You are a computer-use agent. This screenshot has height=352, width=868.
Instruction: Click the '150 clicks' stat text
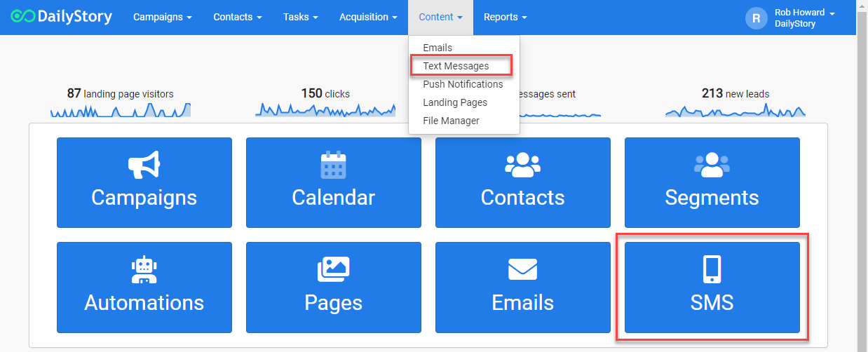point(325,93)
